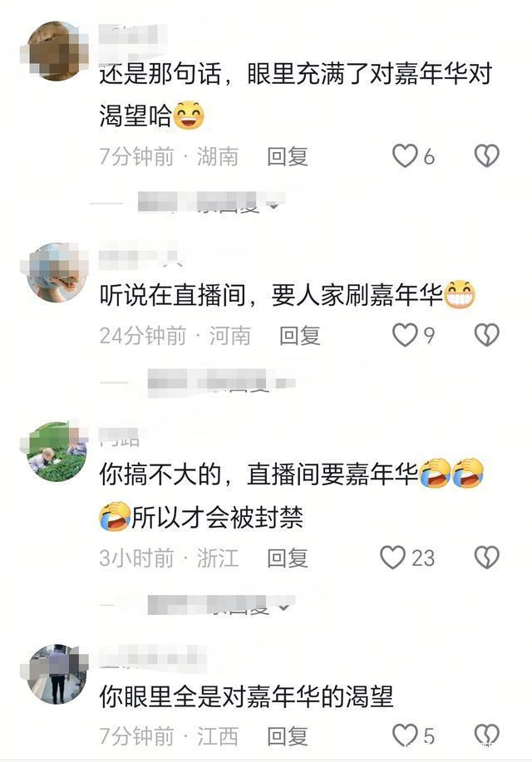Open first commenter's avatar profile
The height and width of the screenshot is (762, 532).
pyautogui.click(x=56, y=51)
